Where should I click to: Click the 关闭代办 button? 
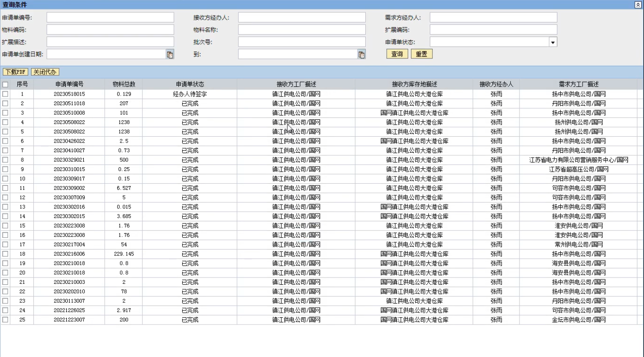45,72
